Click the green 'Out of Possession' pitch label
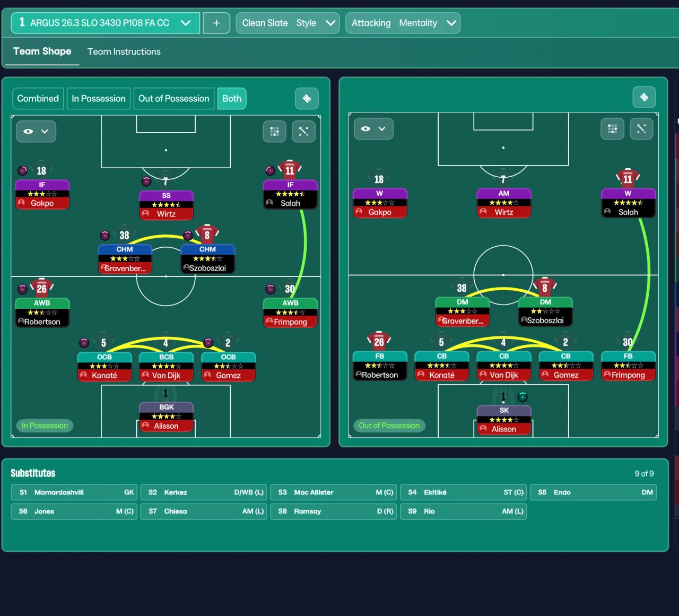The height and width of the screenshot is (616, 679). click(x=389, y=426)
